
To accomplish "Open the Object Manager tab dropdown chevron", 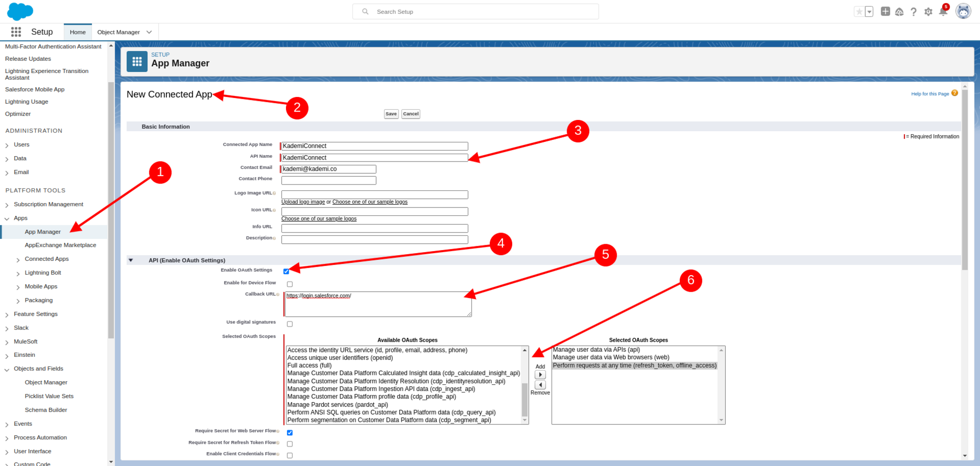I will [x=149, y=32].
